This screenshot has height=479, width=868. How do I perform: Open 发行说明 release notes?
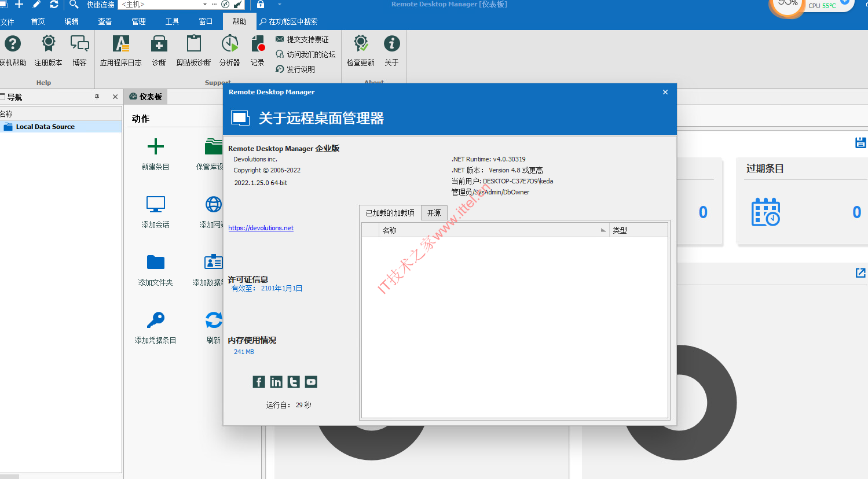pos(295,69)
